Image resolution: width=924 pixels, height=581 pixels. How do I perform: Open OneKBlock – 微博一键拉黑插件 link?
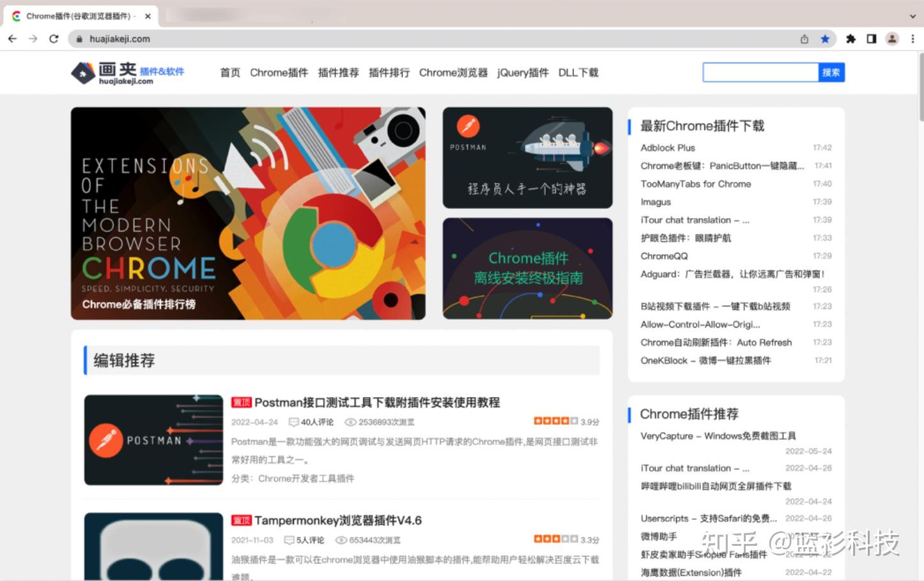pyautogui.click(x=705, y=360)
